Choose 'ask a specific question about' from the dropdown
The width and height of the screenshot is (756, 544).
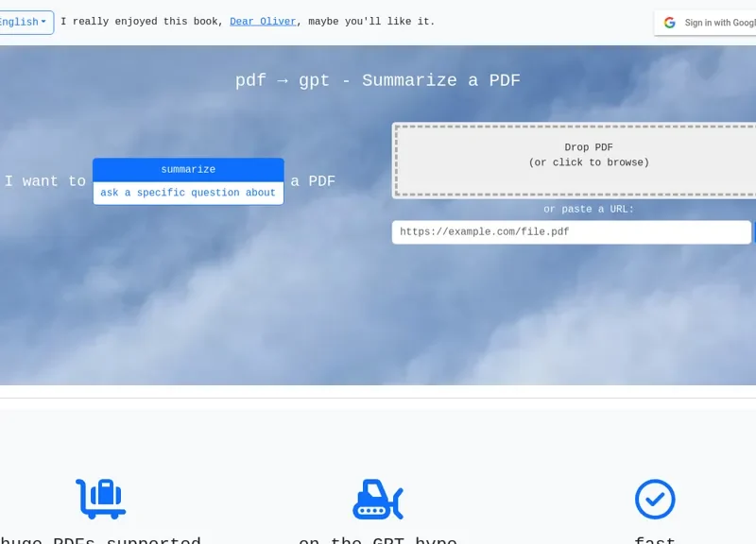tap(187, 193)
